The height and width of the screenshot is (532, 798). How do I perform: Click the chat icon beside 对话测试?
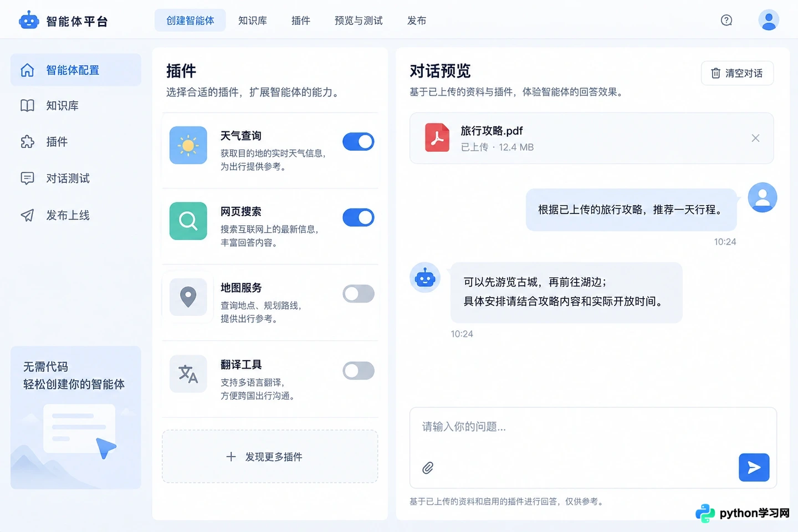pos(27,178)
